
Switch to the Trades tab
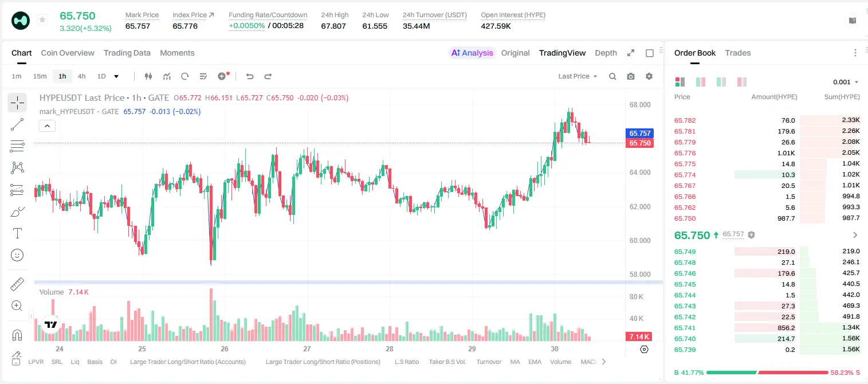[x=737, y=53]
